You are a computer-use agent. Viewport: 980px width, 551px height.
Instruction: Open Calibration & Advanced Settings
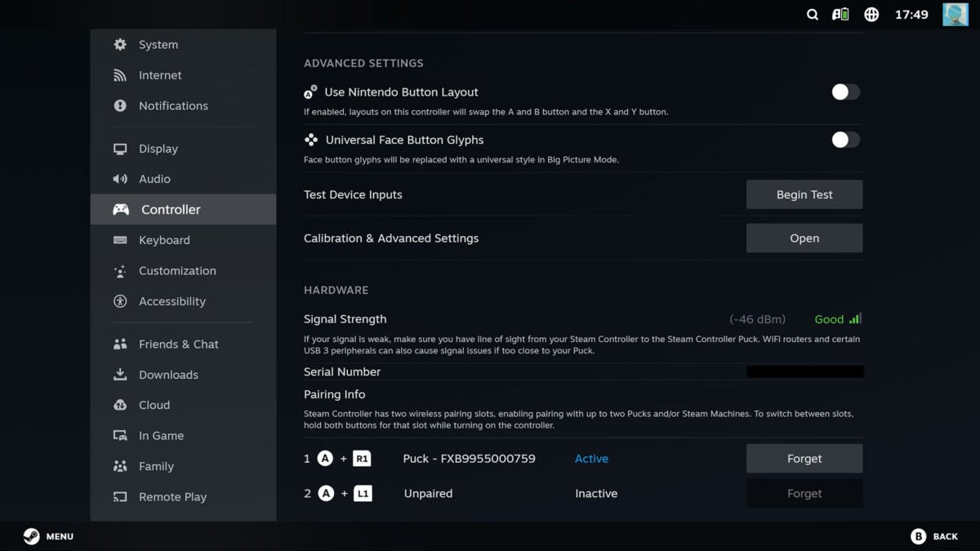[x=804, y=238]
